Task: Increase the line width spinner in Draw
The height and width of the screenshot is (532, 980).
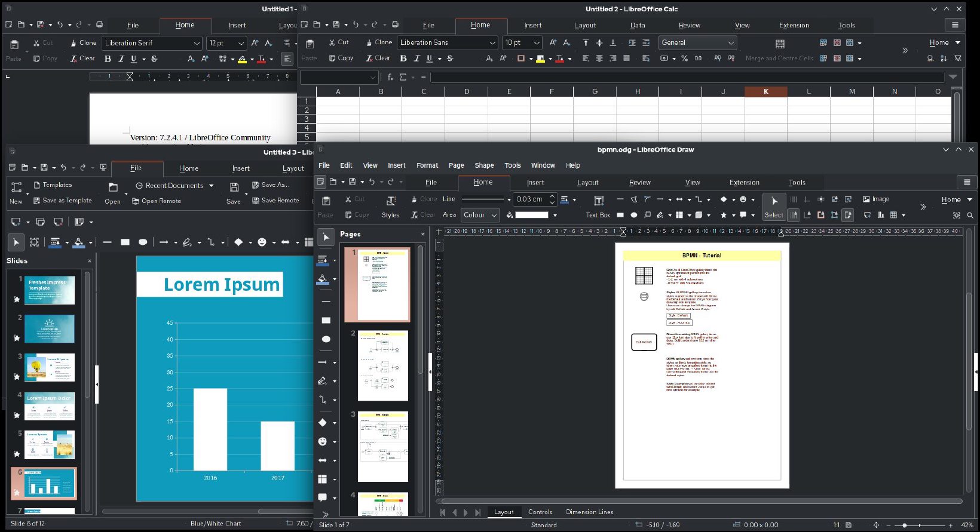Action: [552, 196]
